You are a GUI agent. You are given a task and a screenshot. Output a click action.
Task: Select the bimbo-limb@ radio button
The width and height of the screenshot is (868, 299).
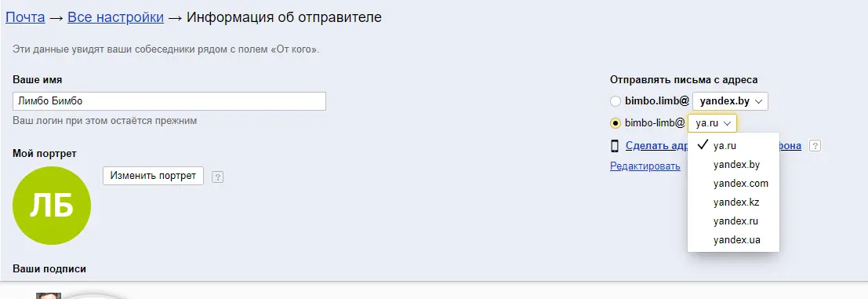(616, 123)
